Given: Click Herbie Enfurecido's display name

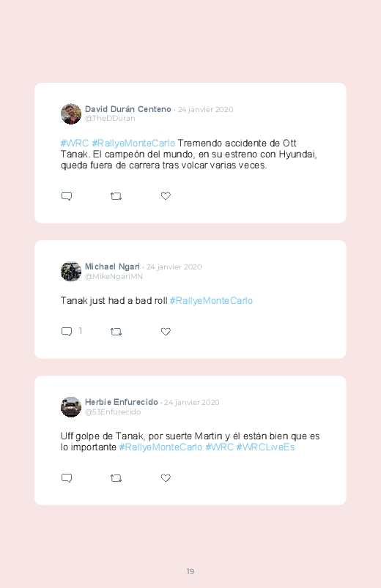Looking at the screenshot, I should coord(121,402).
